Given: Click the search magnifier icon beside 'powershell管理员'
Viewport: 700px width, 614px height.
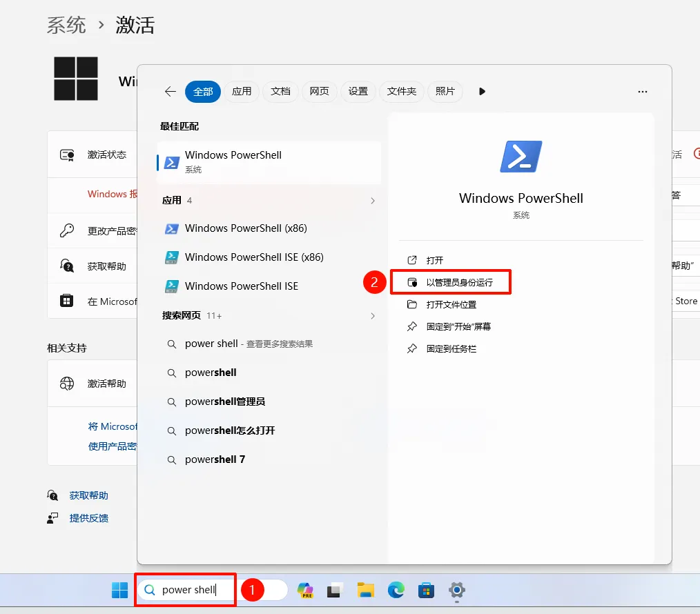Looking at the screenshot, I should [x=171, y=402].
